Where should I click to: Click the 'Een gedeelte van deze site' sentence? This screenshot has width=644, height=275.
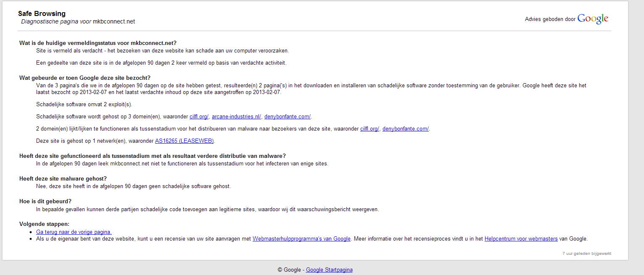[161, 63]
